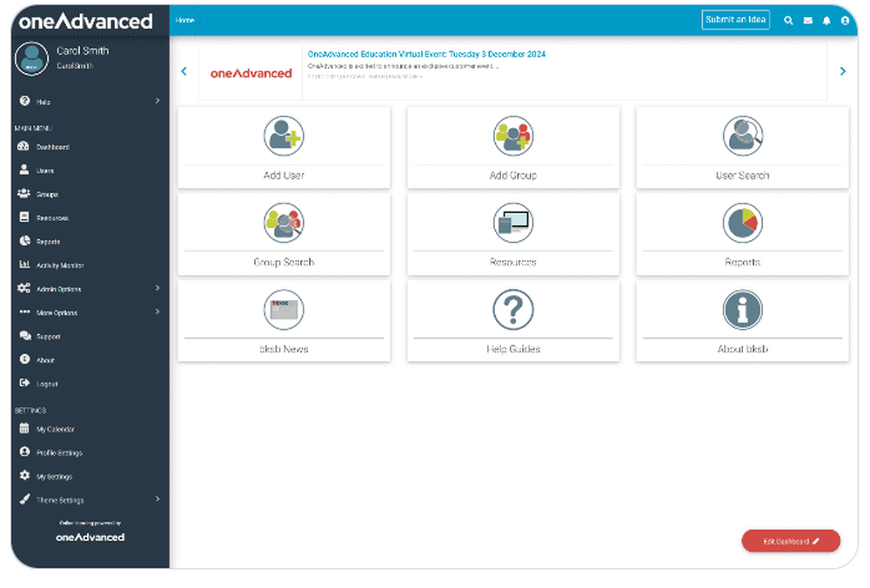The height and width of the screenshot is (588, 870).
Task: Click the Group Search icon
Action: [x=284, y=223]
